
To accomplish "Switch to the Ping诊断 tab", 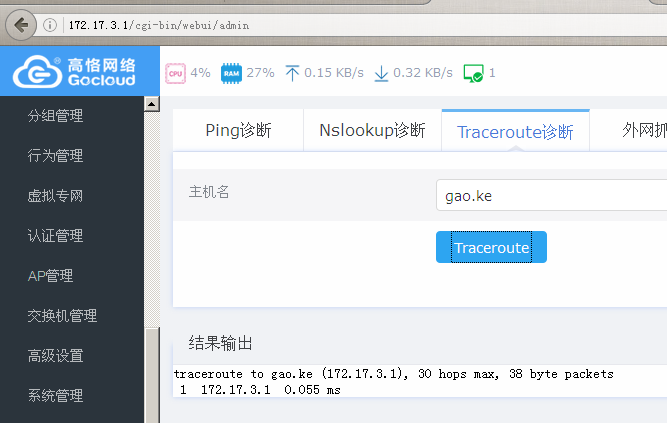I will (x=238, y=130).
